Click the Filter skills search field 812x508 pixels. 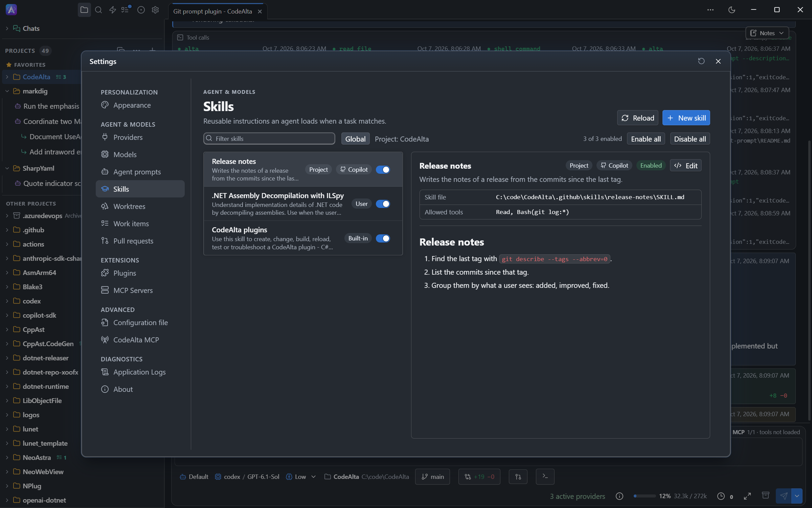click(x=269, y=139)
